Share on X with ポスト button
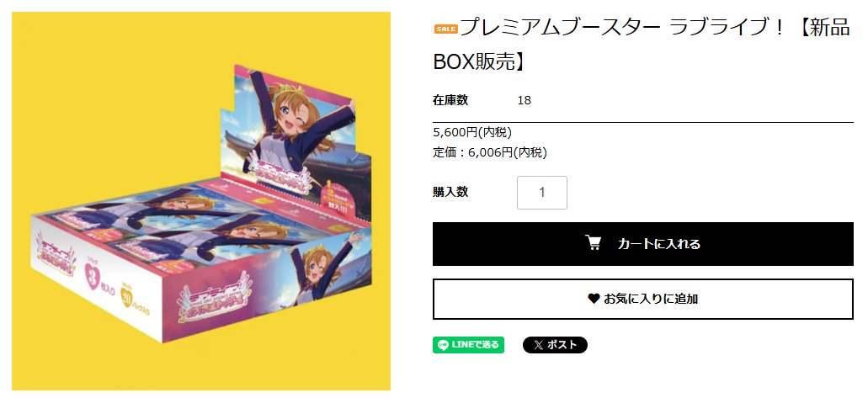868x398 pixels. pyautogui.click(x=555, y=345)
